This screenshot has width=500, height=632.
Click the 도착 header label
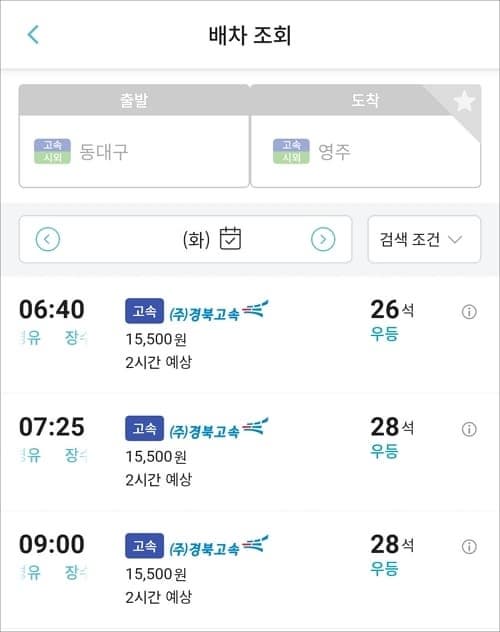365,100
